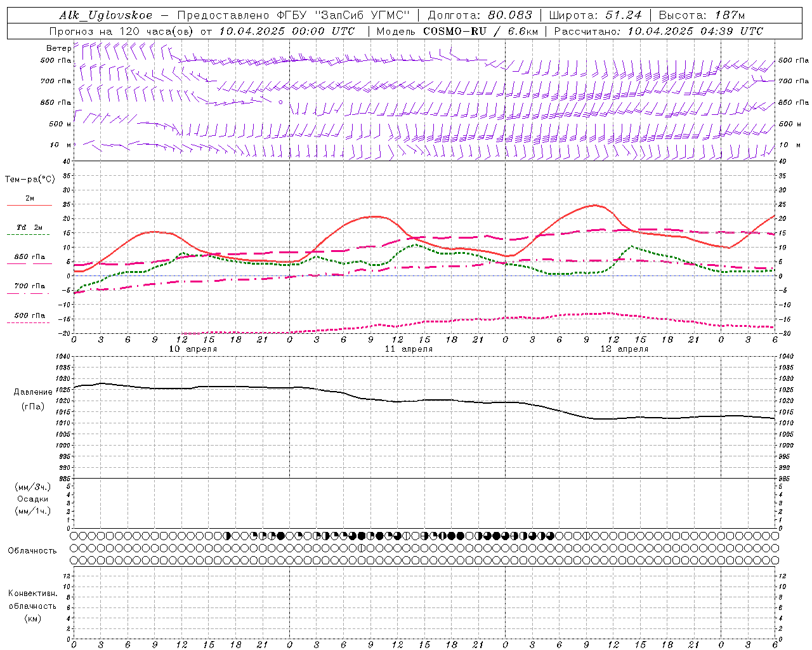Click the Ветер wind panel label
Image resolution: width=812 pixels, height=650 pixels.
[58, 48]
